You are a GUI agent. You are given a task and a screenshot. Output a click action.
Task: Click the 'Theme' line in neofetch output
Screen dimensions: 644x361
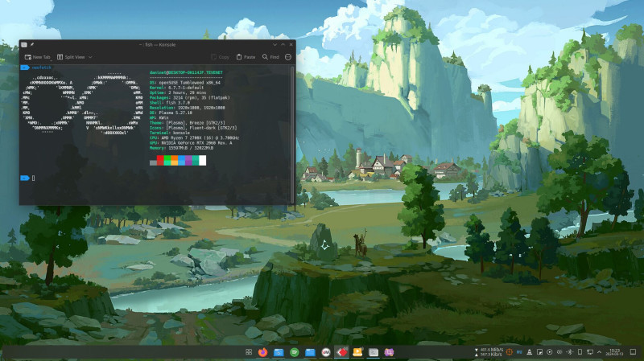click(x=188, y=123)
